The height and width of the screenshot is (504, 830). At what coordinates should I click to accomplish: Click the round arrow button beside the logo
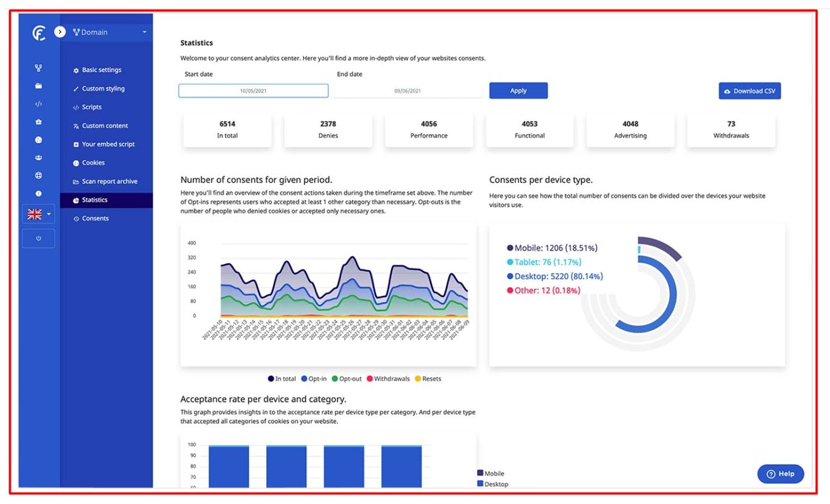(x=60, y=32)
